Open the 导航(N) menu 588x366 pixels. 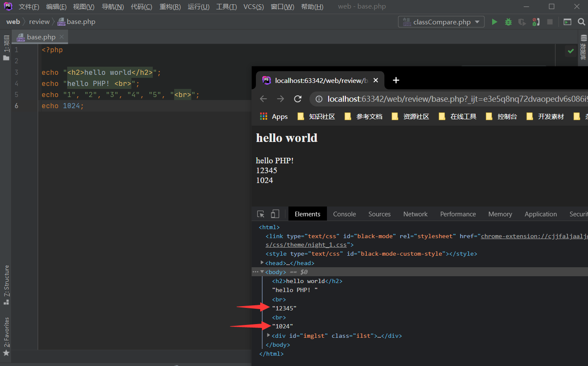coord(113,7)
